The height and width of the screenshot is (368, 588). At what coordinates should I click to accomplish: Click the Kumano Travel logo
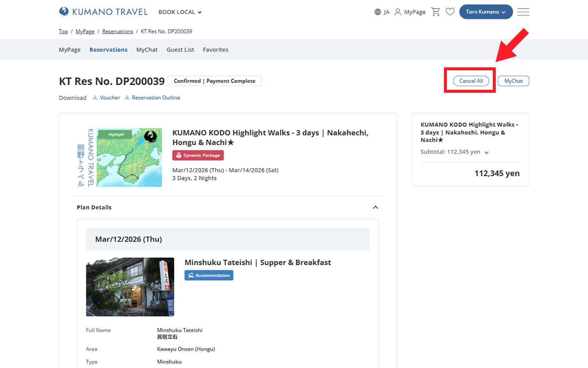coord(103,12)
